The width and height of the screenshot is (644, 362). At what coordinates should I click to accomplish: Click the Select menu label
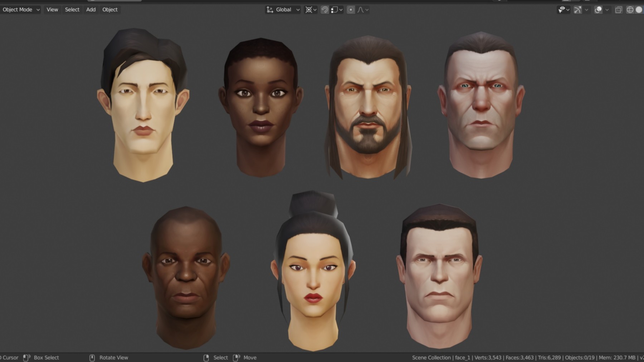coord(72,10)
